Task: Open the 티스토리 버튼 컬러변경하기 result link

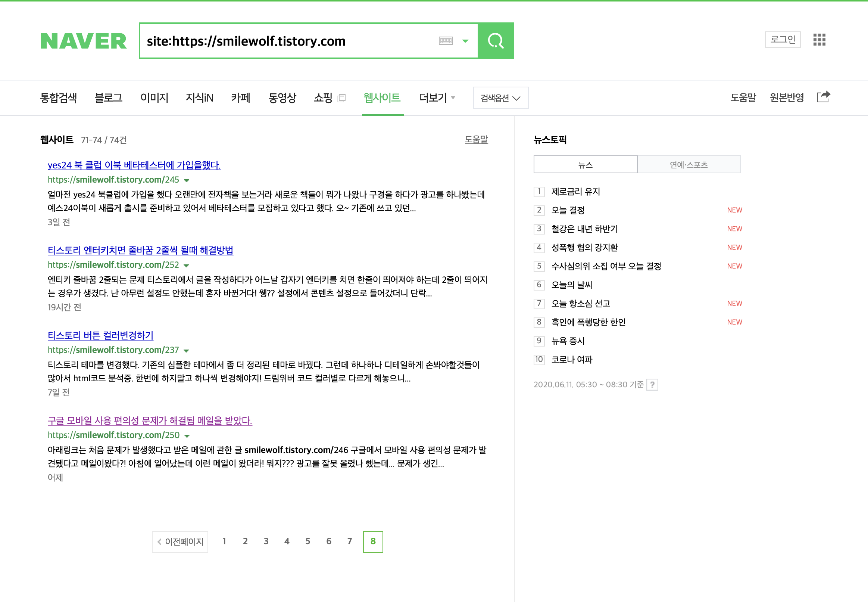Action: coord(101,335)
